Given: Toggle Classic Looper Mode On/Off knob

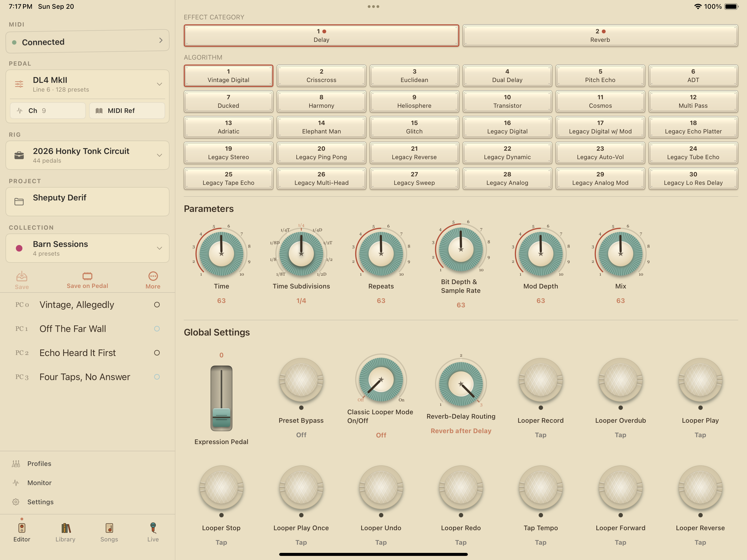Looking at the screenshot, I should pyautogui.click(x=381, y=379).
